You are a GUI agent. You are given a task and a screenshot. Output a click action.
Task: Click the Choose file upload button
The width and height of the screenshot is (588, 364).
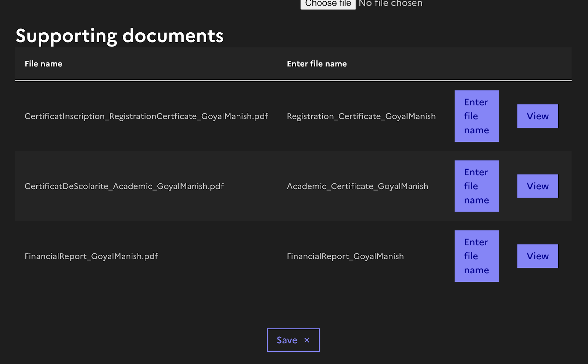[328, 4]
